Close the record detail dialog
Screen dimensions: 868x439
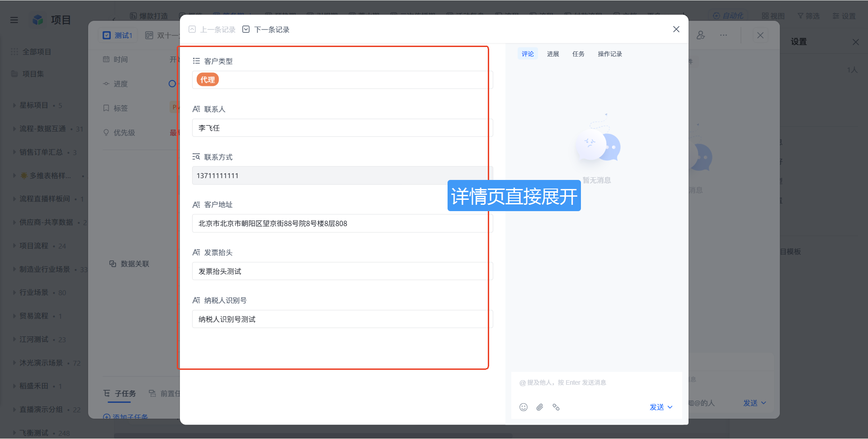click(676, 29)
